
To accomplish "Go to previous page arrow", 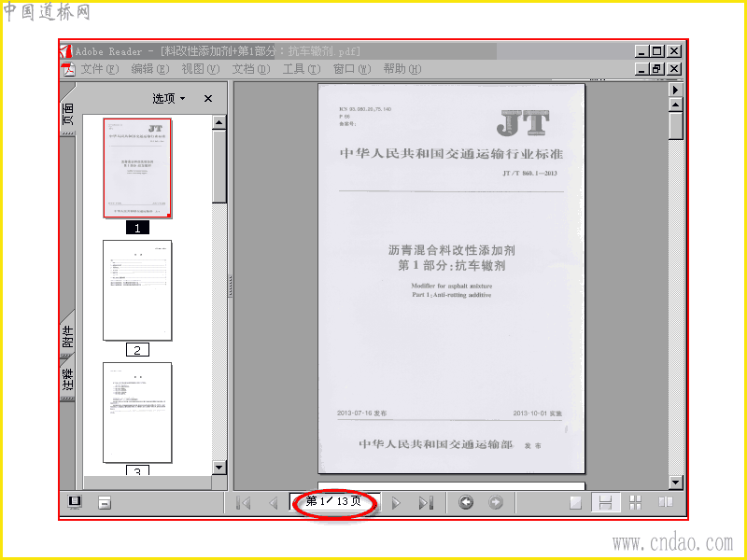I will 274,503.
